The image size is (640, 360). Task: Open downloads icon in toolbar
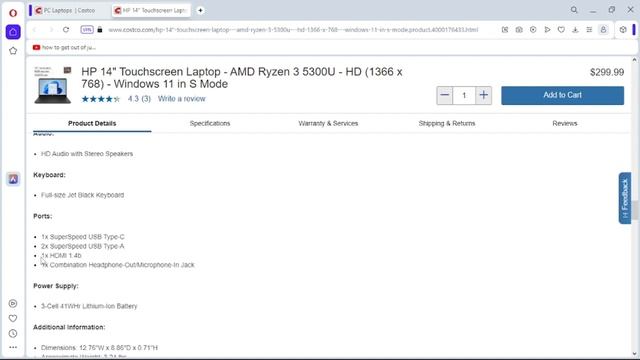click(575, 30)
